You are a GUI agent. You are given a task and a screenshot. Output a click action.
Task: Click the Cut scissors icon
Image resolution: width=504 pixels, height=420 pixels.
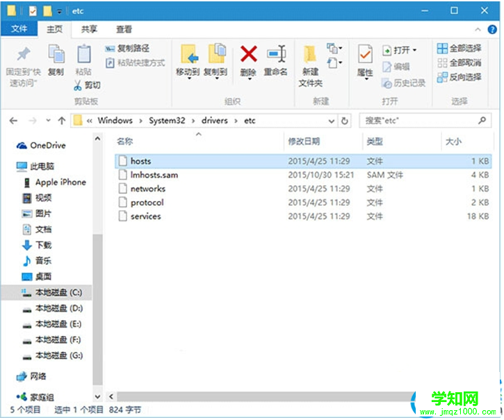point(77,86)
